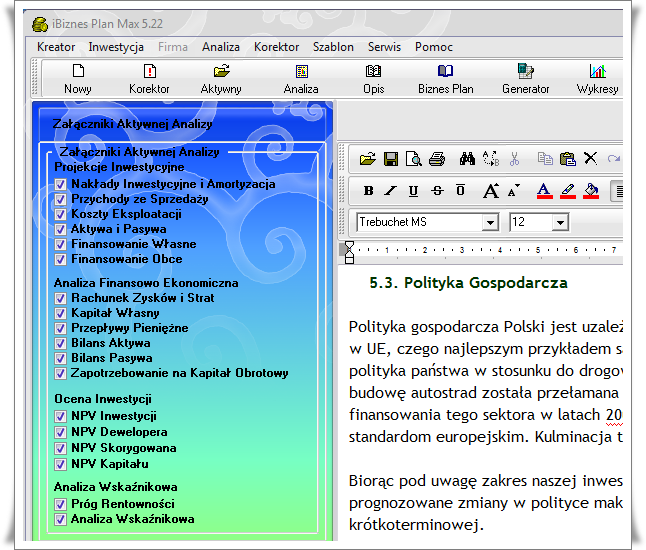Uncheck Rachunek Zysków i Strat checkbox
Screen dimensions: 646x550
click(61, 298)
